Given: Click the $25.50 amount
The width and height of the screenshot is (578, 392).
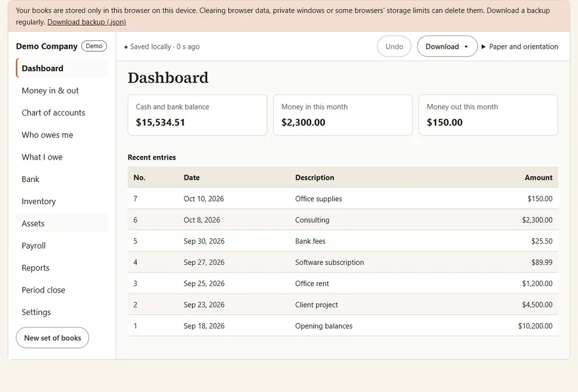Looking at the screenshot, I should 542,241.
